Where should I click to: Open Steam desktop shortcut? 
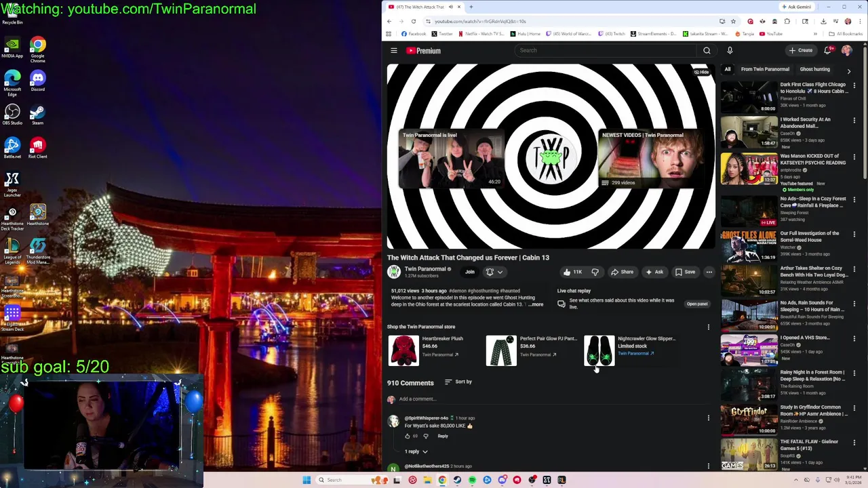click(38, 115)
